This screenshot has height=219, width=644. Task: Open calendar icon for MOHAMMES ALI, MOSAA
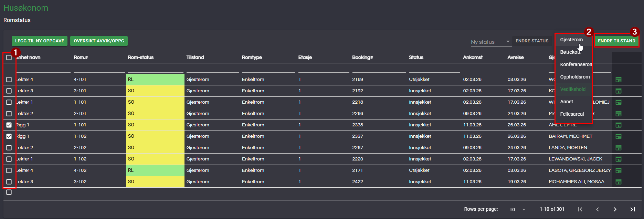click(618, 182)
